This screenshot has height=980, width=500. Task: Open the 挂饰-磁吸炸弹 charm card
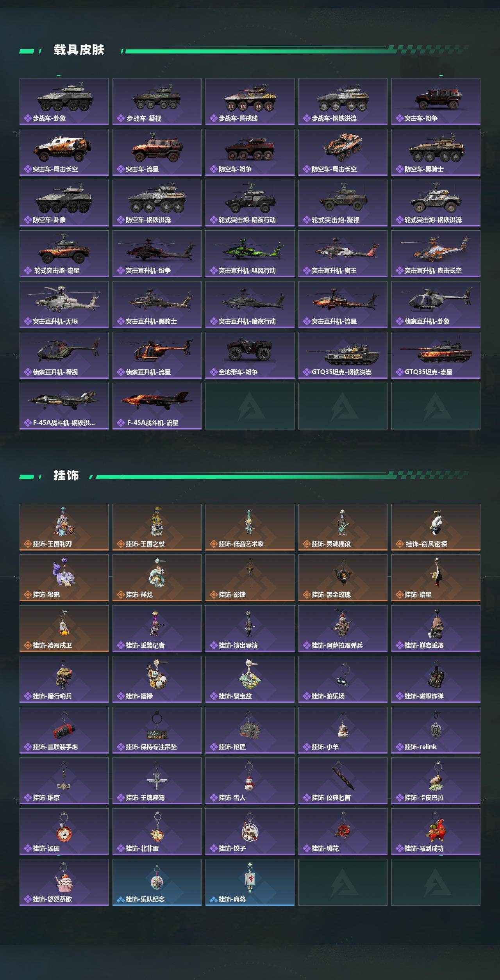coord(436,679)
